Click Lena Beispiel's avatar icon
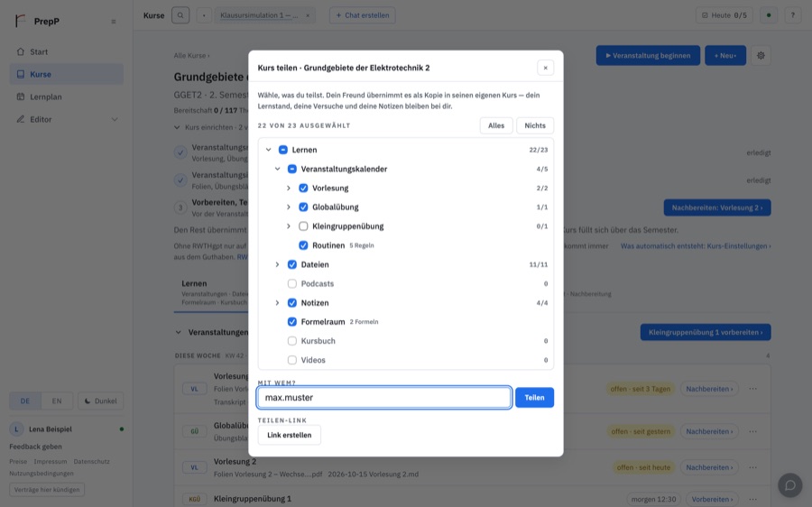812x507 pixels. [x=16, y=429]
